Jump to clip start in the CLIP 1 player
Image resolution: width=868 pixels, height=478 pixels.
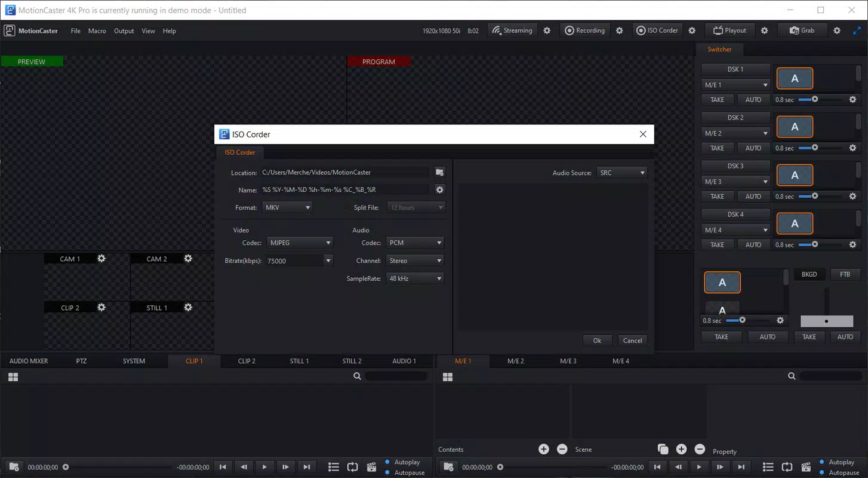pyautogui.click(x=223, y=467)
